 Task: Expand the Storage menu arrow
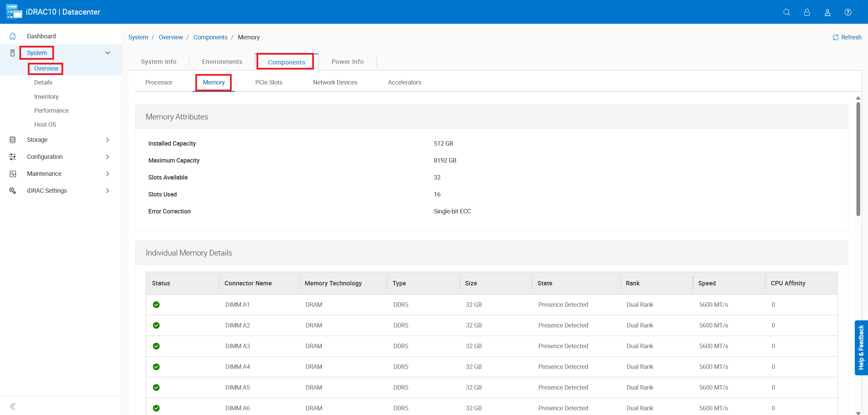point(108,140)
